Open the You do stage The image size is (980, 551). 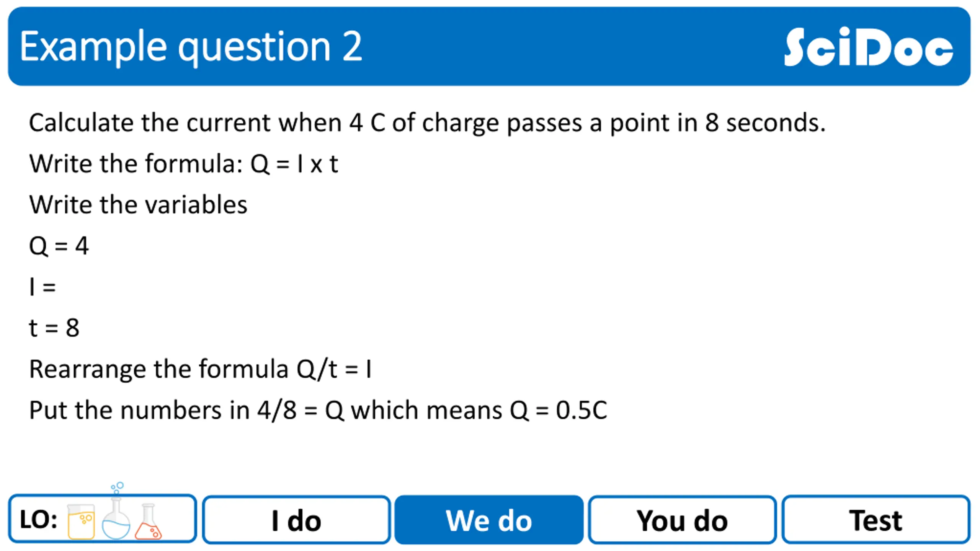[x=682, y=520]
